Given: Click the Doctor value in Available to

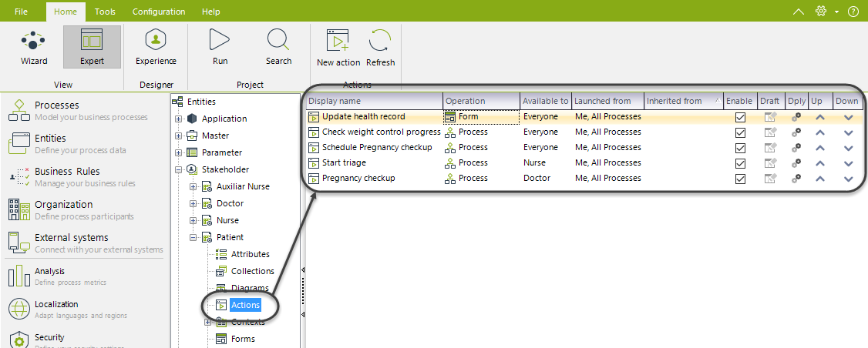Looking at the screenshot, I should point(537,178).
